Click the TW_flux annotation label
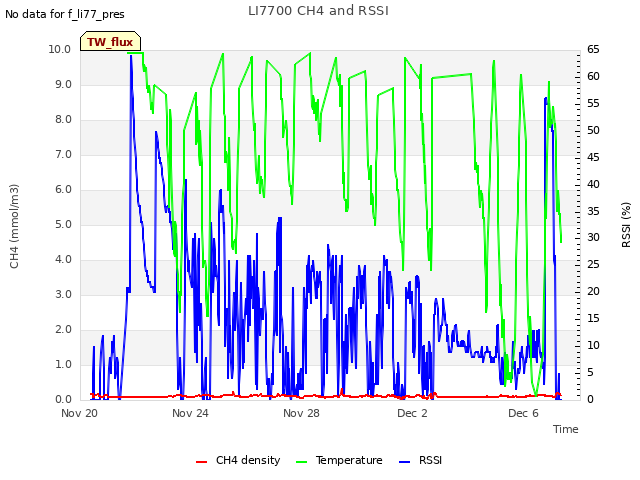Image resolution: width=640 pixels, height=480 pixels. [x=110, y=42]
